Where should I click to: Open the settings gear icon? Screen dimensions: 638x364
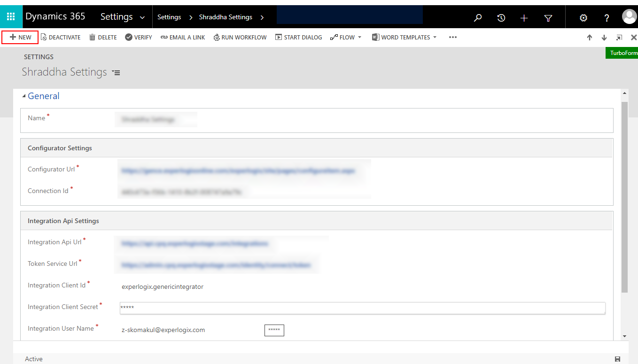[584, 18]
